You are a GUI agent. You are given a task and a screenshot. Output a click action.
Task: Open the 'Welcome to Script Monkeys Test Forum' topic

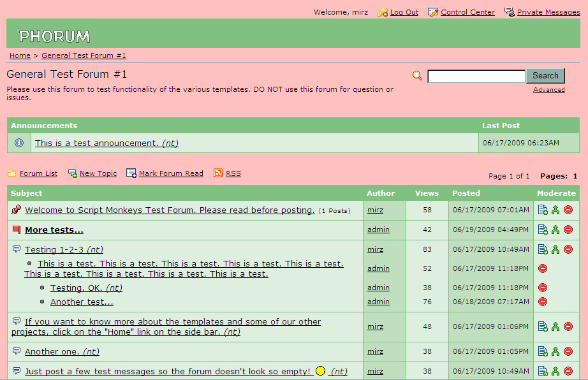point(170,210)
